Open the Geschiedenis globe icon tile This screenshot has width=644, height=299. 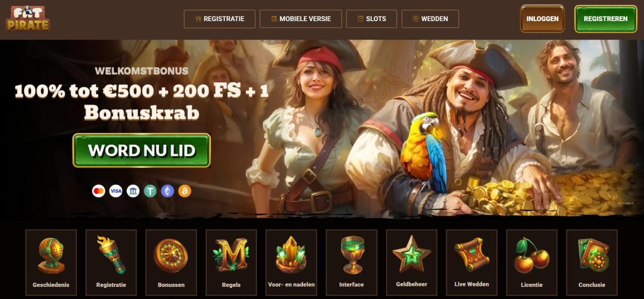pyautogui.click(x=51, y=262)
